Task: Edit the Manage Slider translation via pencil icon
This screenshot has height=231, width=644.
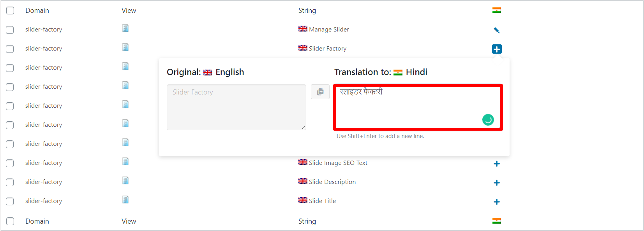Action: (x=497, y=30)
